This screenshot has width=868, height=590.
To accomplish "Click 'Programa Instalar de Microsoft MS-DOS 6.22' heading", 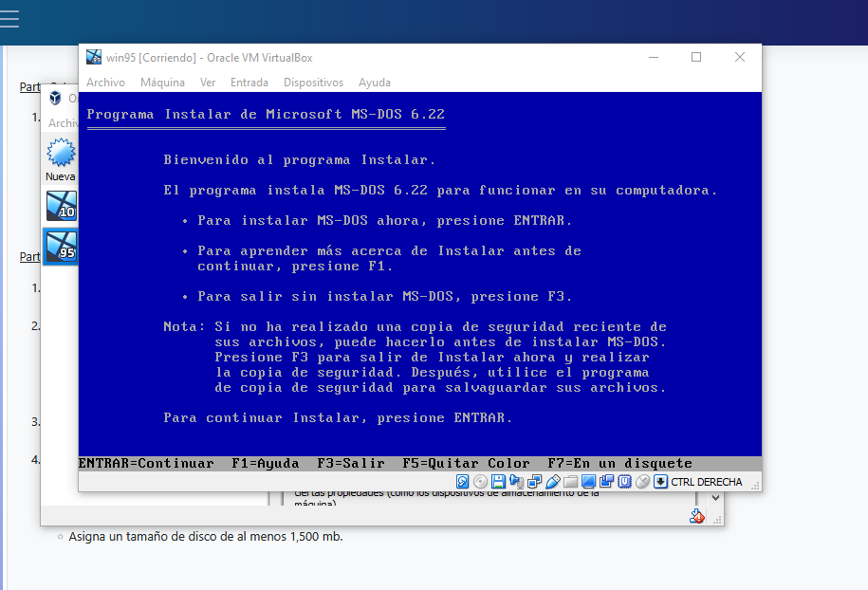I will pyautogui.click(x=266, y=114).
